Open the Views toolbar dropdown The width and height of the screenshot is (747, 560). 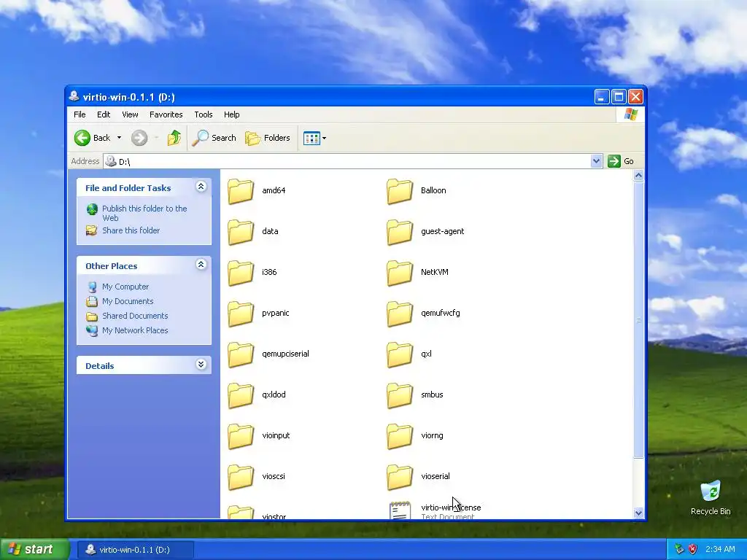pos(315,138)
